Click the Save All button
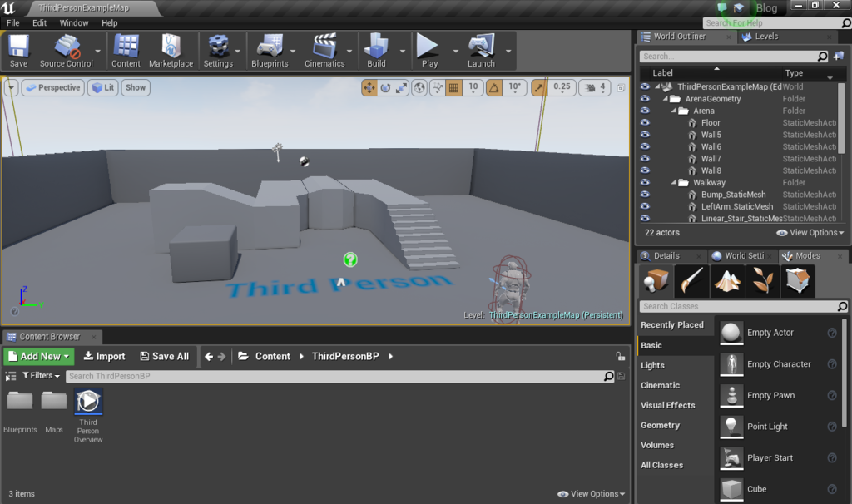The image size is (852, 504). pyautogui.click(x=165, y=356)
